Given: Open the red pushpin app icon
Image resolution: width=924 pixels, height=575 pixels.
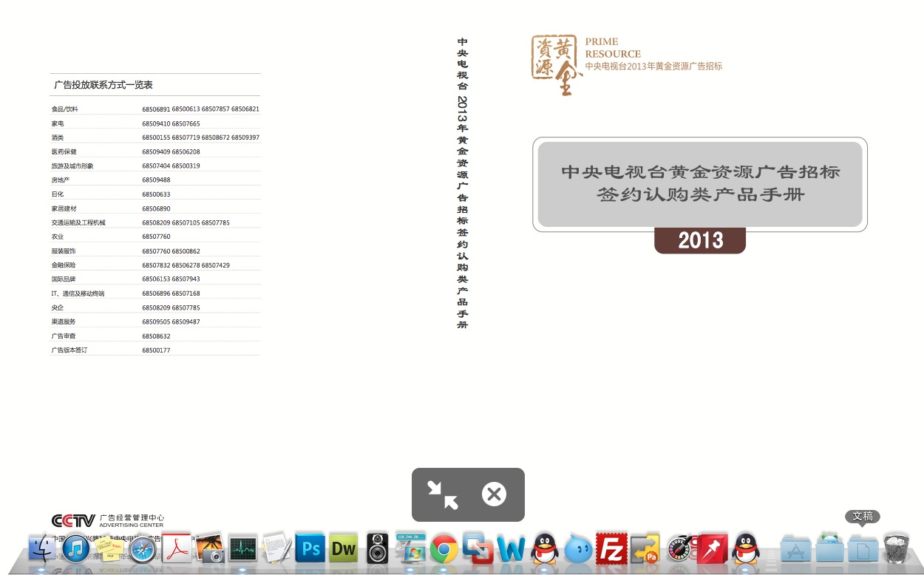Looking at the screenshot, I should [713, 549].
